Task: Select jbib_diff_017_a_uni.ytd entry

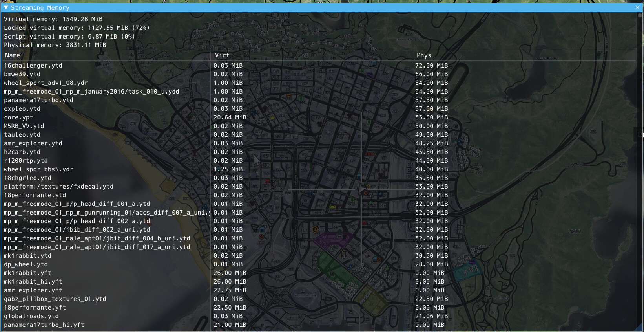Action: pos(97,247)
